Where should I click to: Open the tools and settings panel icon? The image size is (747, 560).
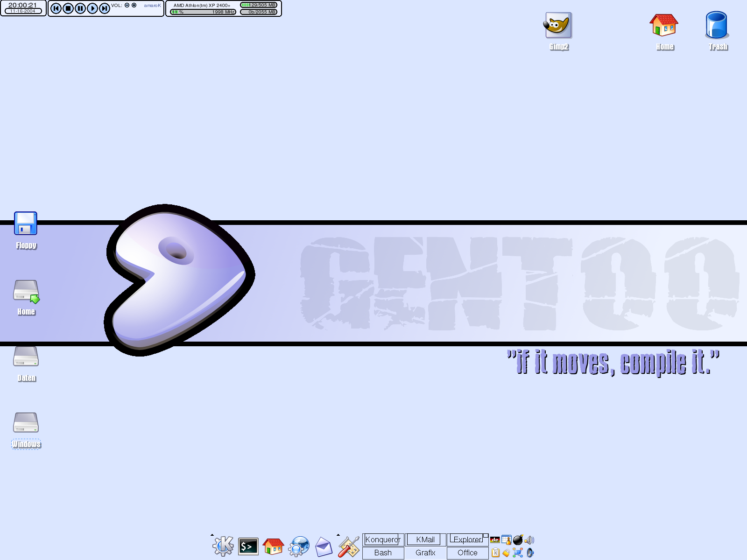349,546
